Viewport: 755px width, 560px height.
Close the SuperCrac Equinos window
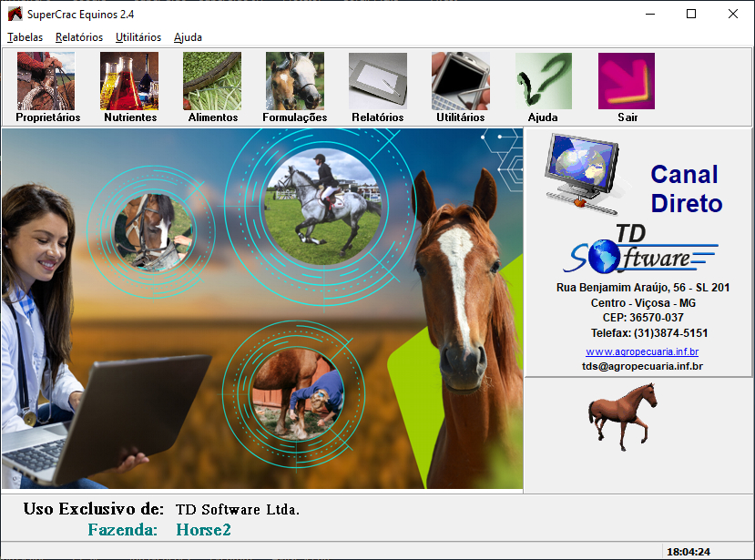tap(733, 14)
